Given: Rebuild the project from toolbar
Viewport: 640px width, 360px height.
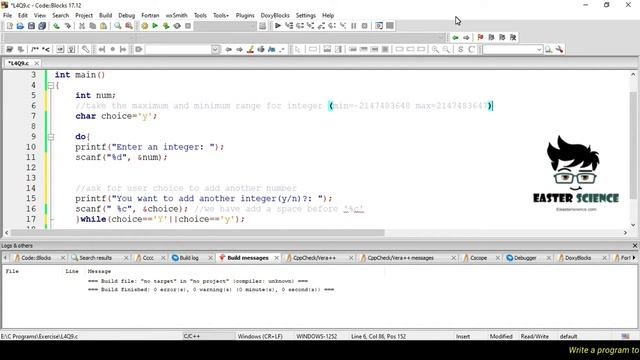Looking at the screenshot, I should 177,26.
